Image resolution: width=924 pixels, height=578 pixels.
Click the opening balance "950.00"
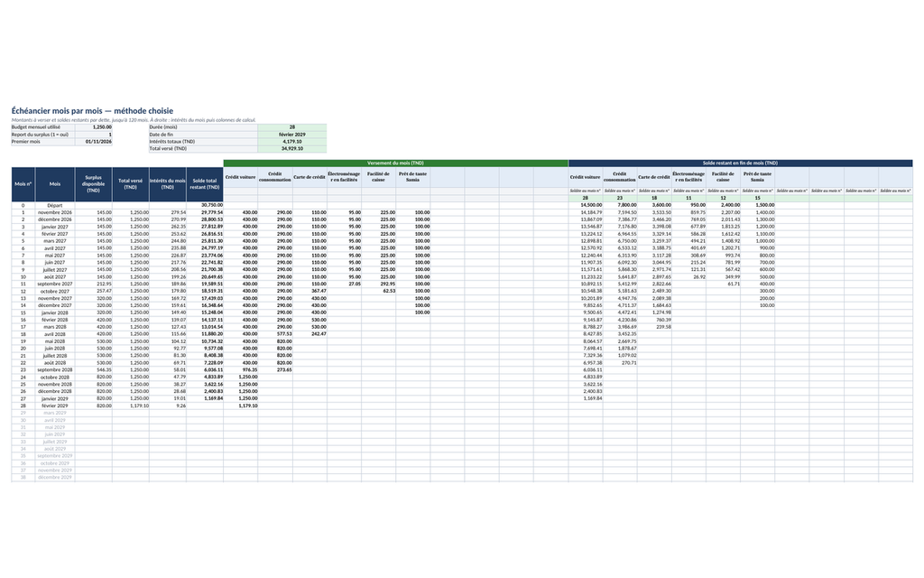tap(698, 205)
